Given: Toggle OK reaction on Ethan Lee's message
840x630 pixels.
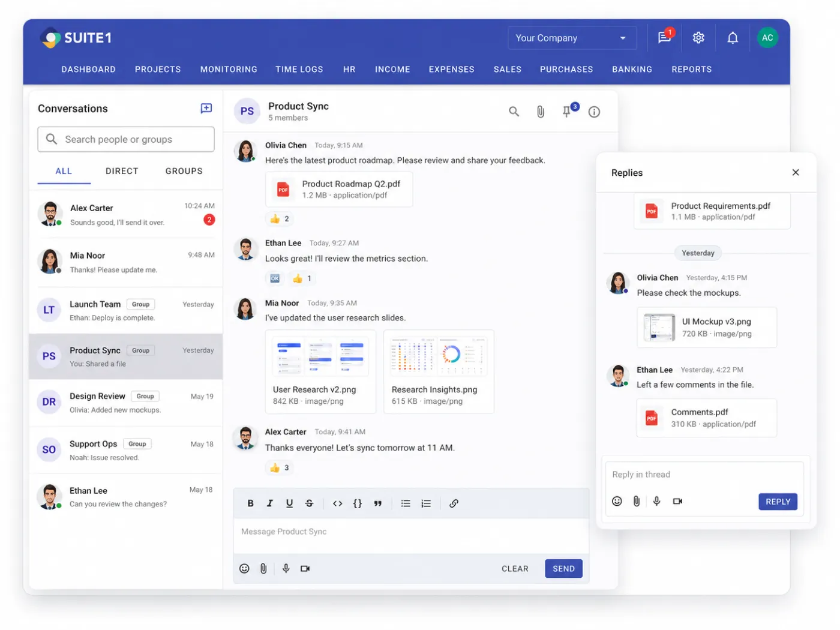Looking at the screenshot, I should coord(275,278).
